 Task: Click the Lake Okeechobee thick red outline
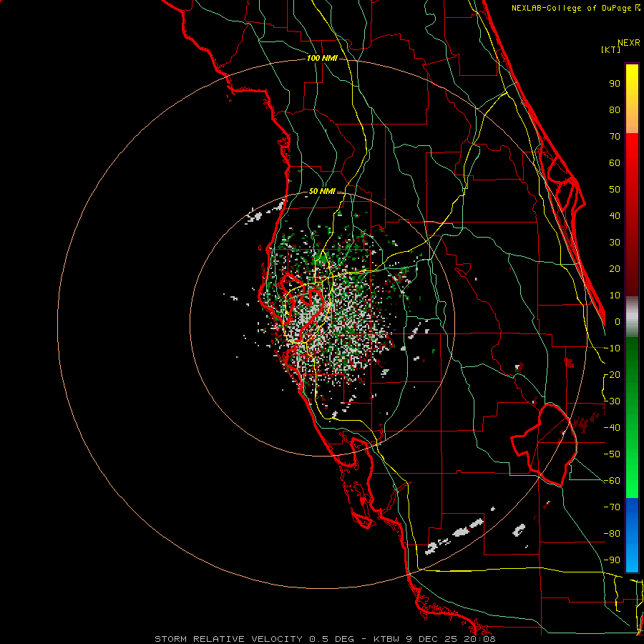click(x=545, y=445)
